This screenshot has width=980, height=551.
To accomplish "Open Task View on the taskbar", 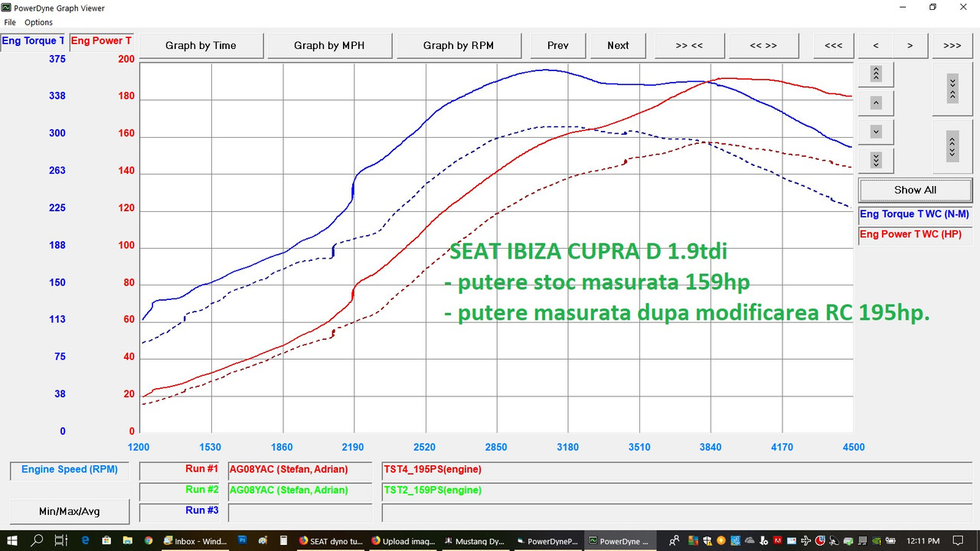I will click(x=61, y=540).
